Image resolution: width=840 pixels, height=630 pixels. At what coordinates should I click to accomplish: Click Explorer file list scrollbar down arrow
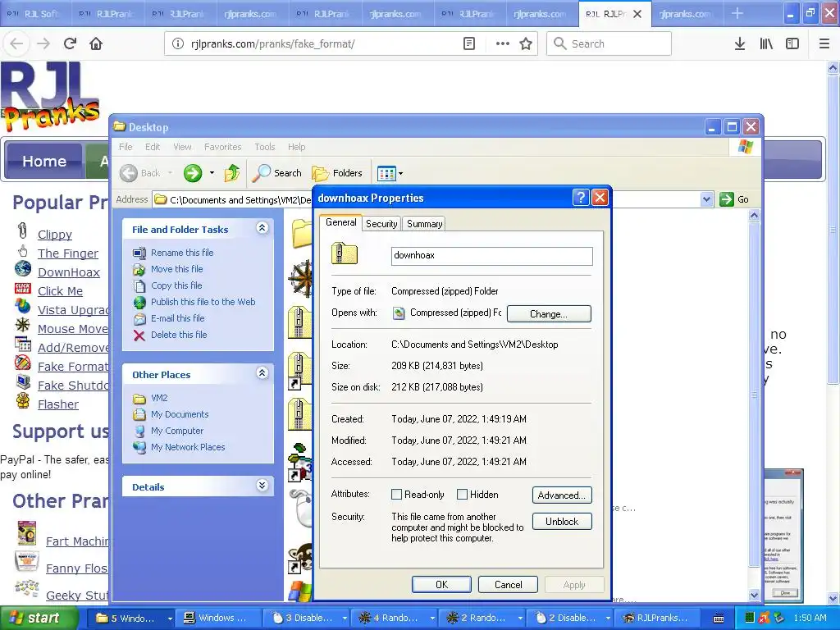(754, 595)
